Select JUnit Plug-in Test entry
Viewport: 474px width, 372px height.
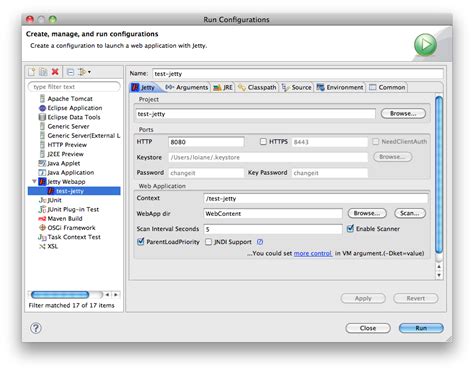click(69, 209)
